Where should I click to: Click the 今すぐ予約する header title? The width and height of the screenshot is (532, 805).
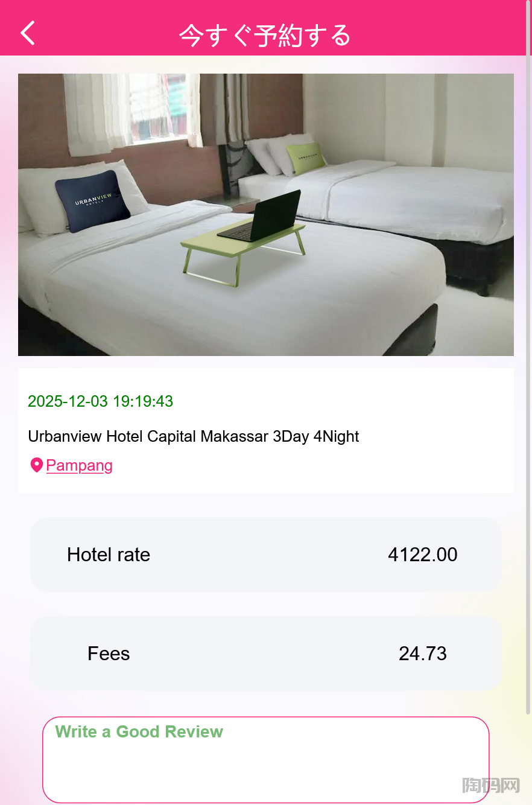[265, 35]
